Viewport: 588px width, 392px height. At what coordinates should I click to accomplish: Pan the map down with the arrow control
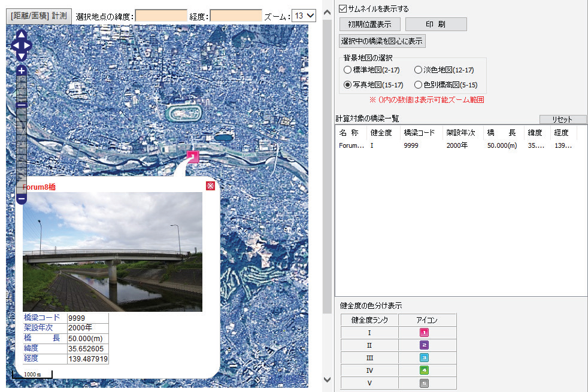pyautogui.click(x=22, y=56)
